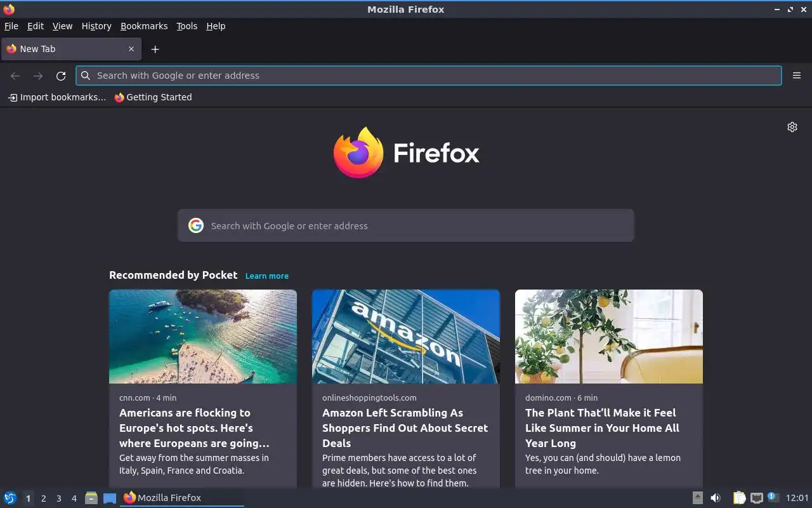Switch to workspace 2
This screenshot has height=508, width=812.
pos(43,498)
